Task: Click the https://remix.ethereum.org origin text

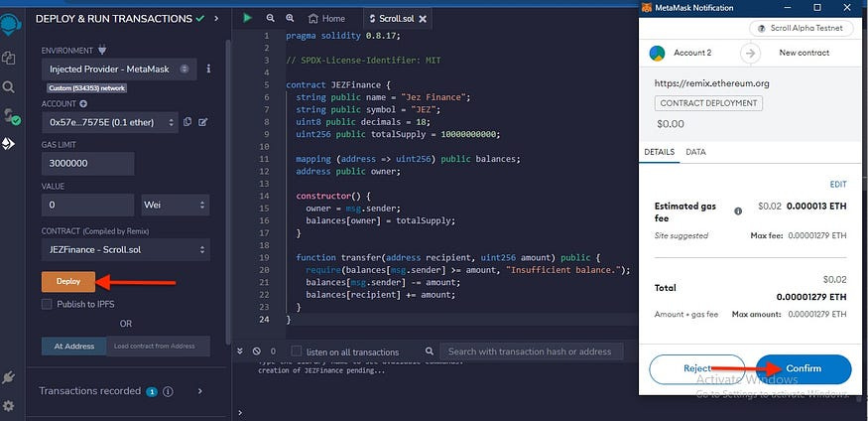Action: pyautogui.click(x=712, y=83)
